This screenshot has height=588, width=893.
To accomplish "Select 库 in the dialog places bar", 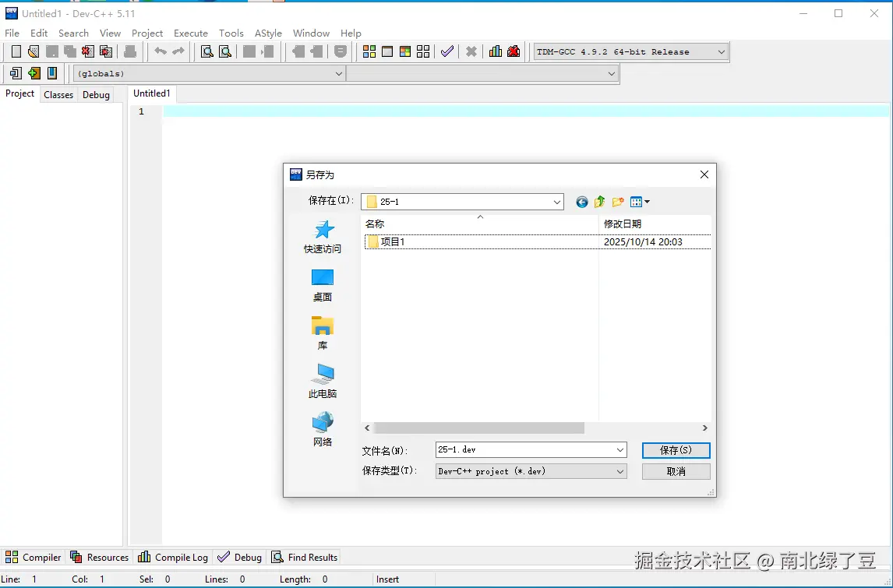I will pos(323,333).
